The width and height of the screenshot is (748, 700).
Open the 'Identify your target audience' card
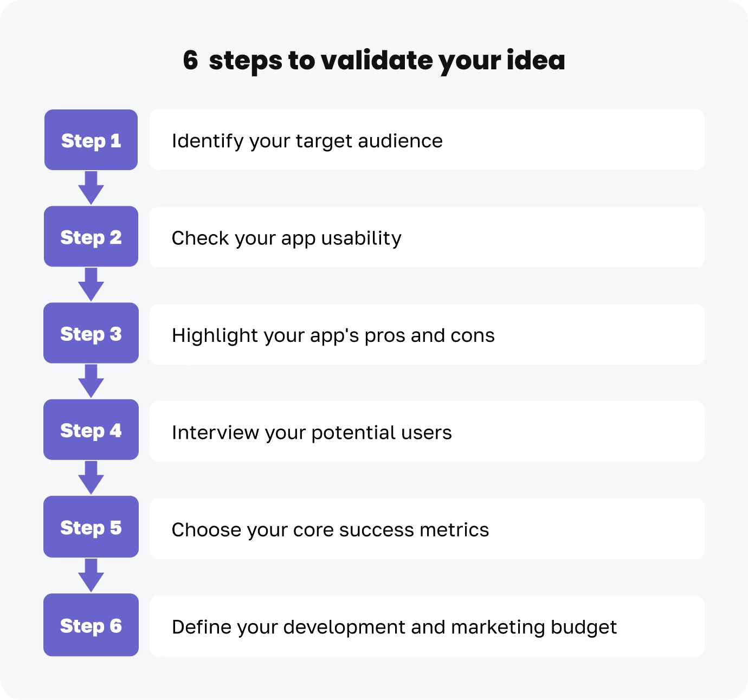pyautogui.click(x=427, y=140)
